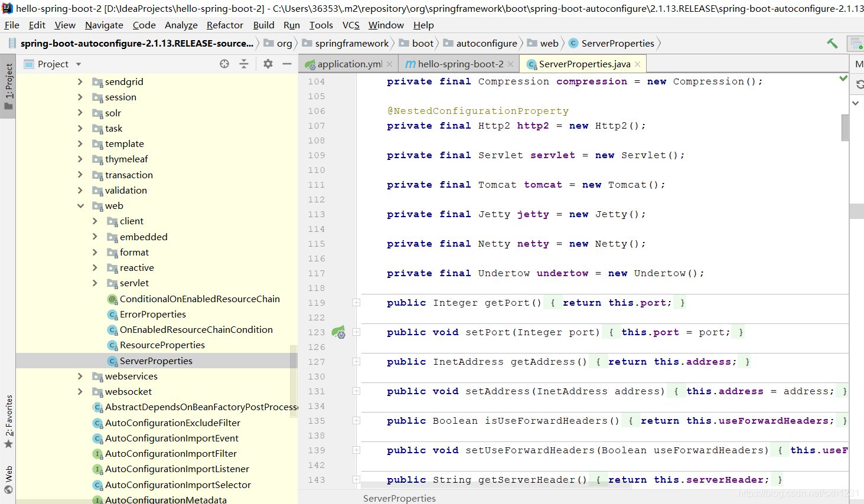Viewport: 864px width, 504px height.
Task: Select the reactive folder in the tree
Action: pos(136,267)
